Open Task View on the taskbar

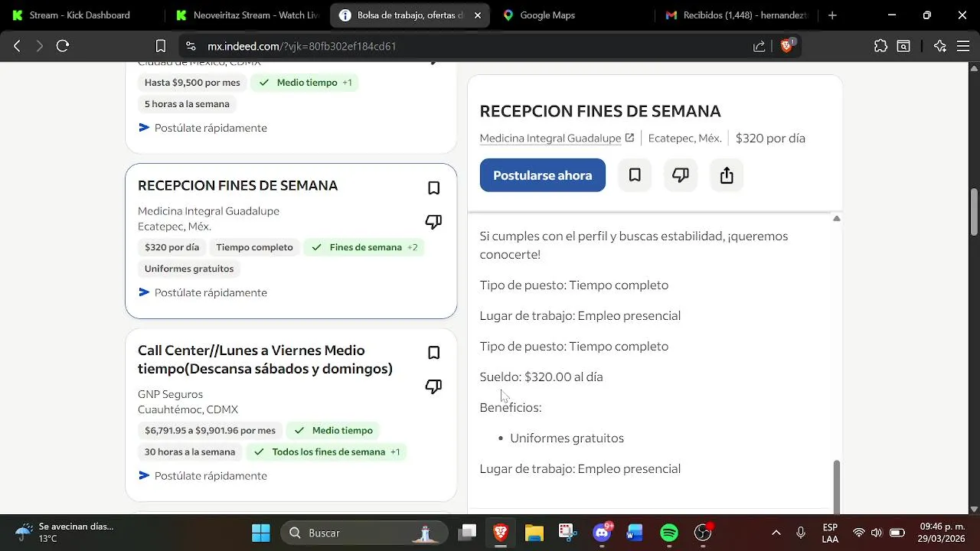468,533
